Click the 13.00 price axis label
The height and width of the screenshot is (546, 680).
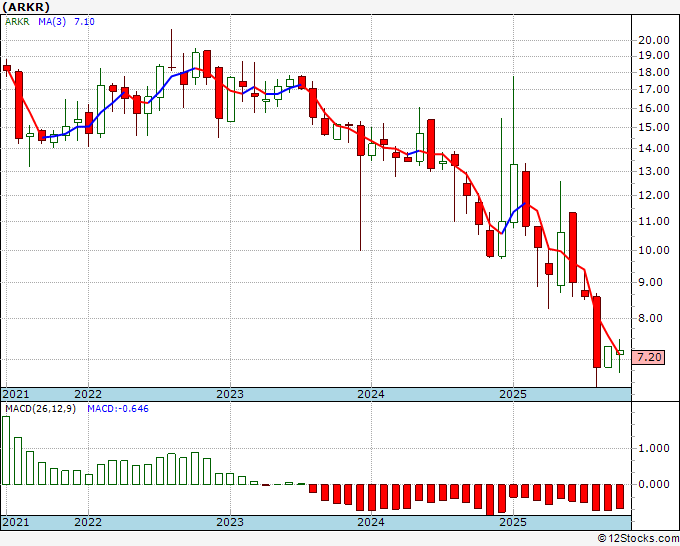[654, 171]
